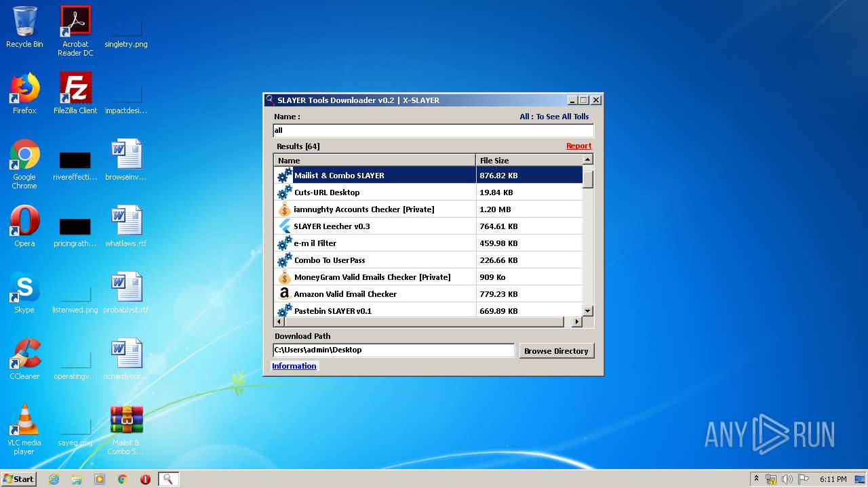Select the Firefox desktop icon

[x=24, y=94]
